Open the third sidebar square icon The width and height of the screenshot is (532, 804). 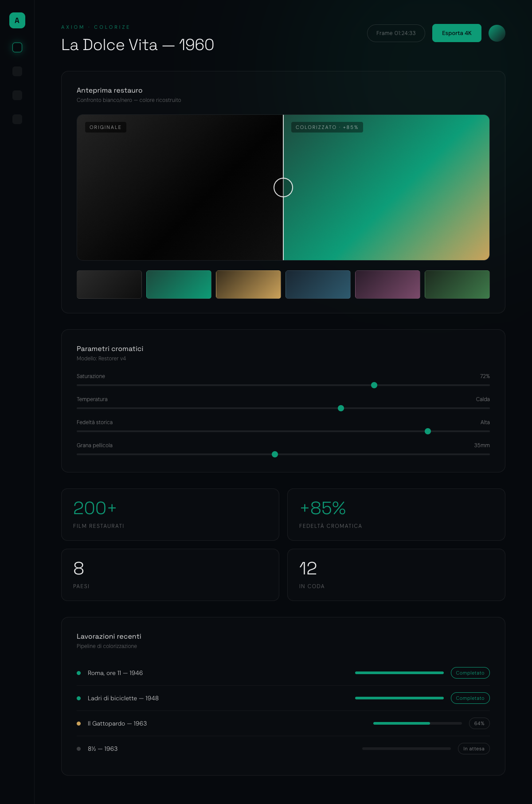[17, 95]
